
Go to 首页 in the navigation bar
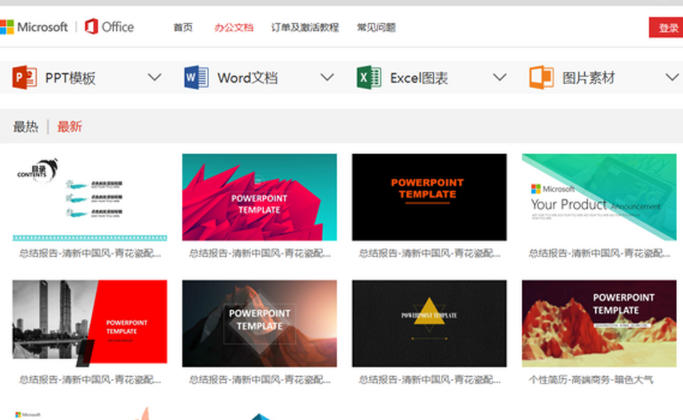(183, 28)
